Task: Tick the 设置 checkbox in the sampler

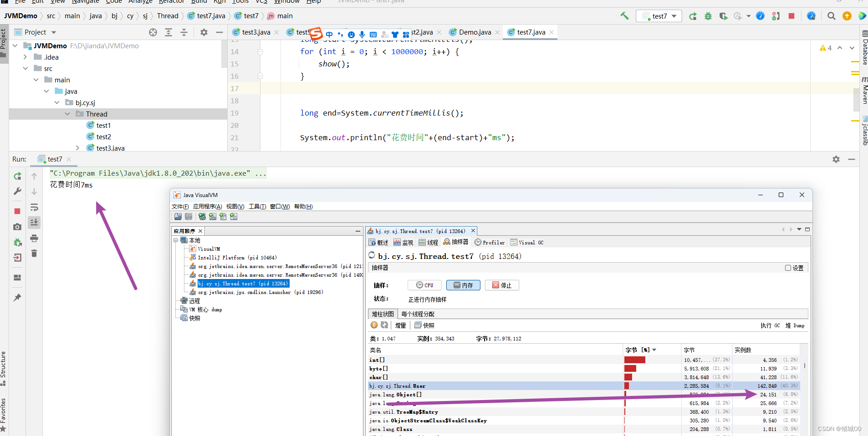Action: pyautogui.click(x=788, y=268)
